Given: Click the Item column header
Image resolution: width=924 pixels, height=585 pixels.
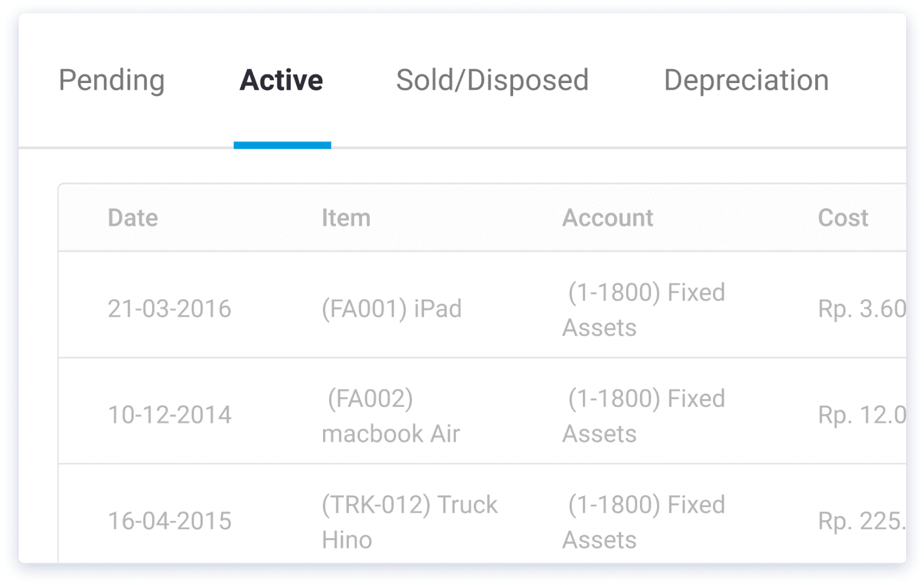Looking at the screenshot, I should (x=346, y=218).
